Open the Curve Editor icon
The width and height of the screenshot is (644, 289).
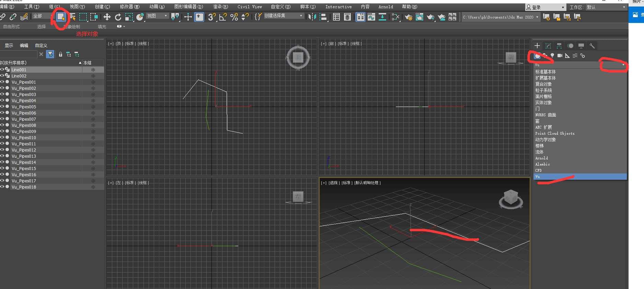coord(371,17)
